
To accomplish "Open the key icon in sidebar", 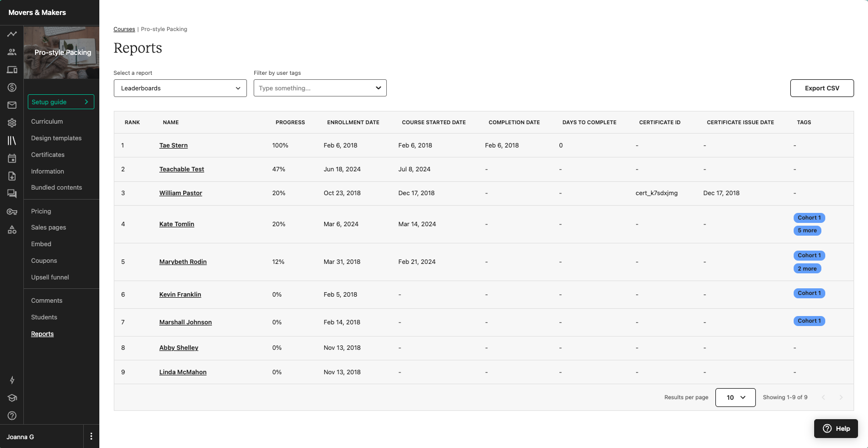I will click(x=12, y=211).
